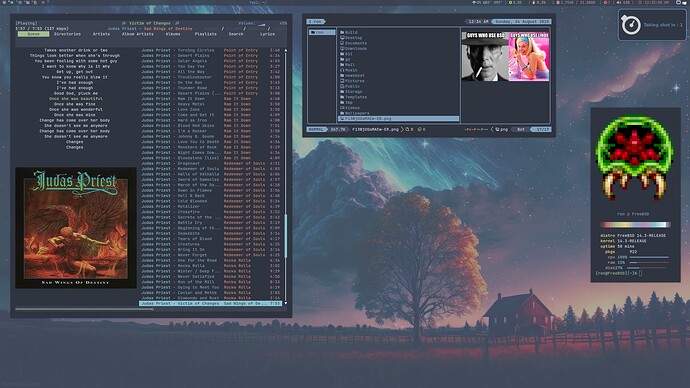Switch to the Queue tab
This screenshot has height=388, width=690.
tap(33, 34)
